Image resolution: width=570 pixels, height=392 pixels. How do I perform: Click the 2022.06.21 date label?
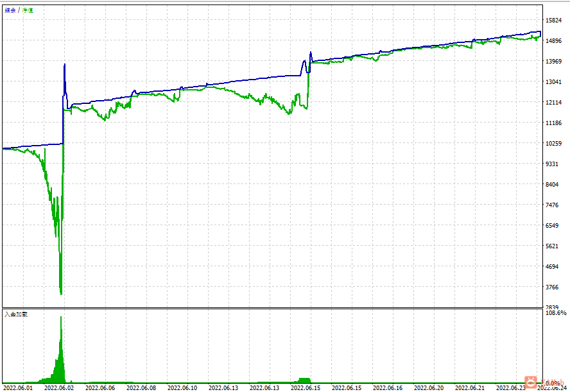coord(470,388)
